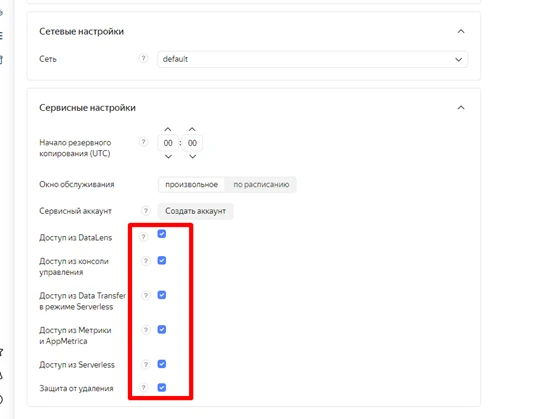Open help for Доступ из консоли управления

point(145,261)
